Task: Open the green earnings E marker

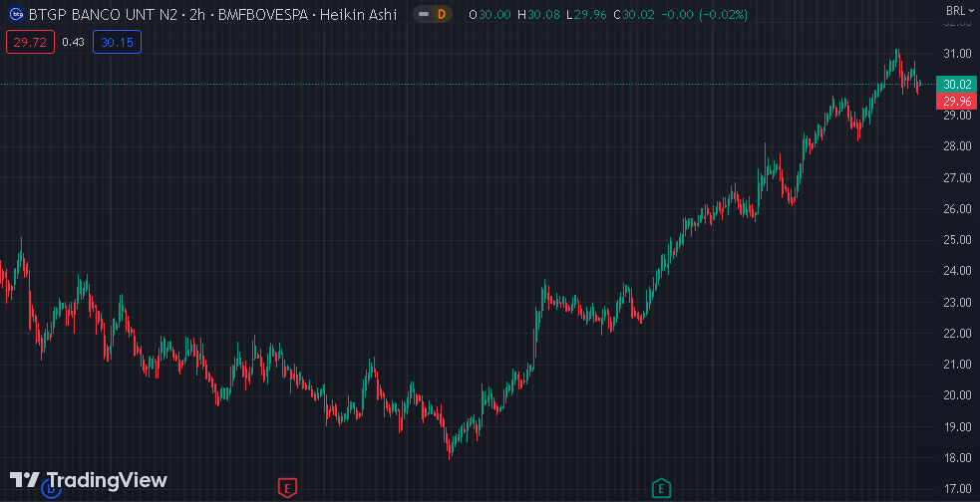Action: tap(660, 487)
